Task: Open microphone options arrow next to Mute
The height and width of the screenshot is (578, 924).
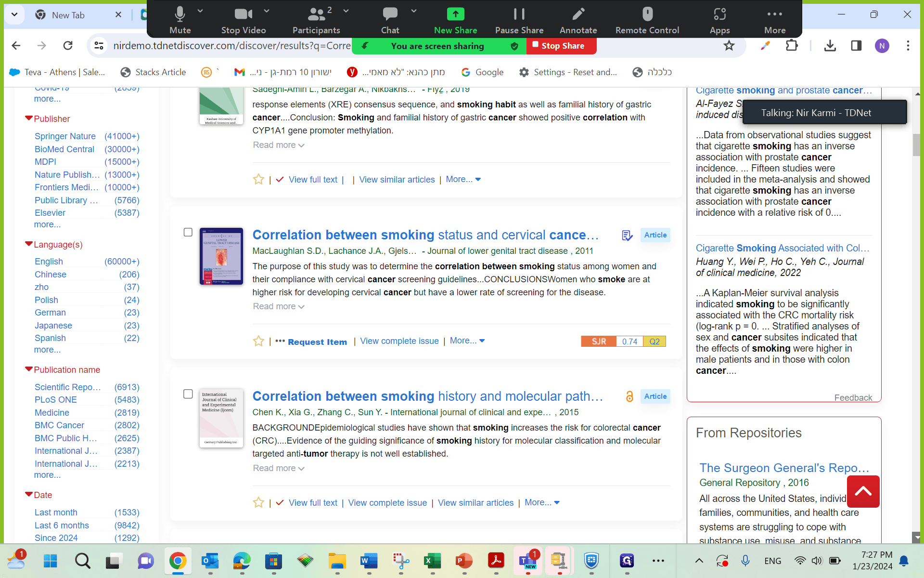Action: coord(200,11)
